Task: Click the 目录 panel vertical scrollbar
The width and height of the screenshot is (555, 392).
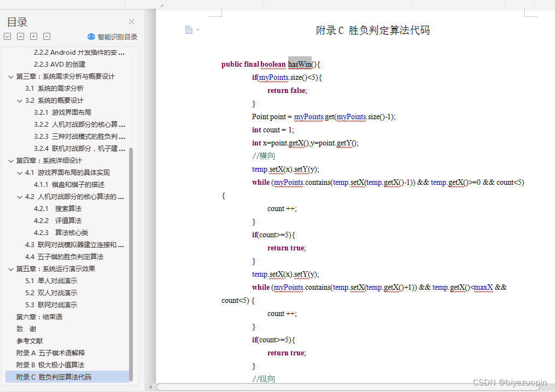Action: [131, 262]
